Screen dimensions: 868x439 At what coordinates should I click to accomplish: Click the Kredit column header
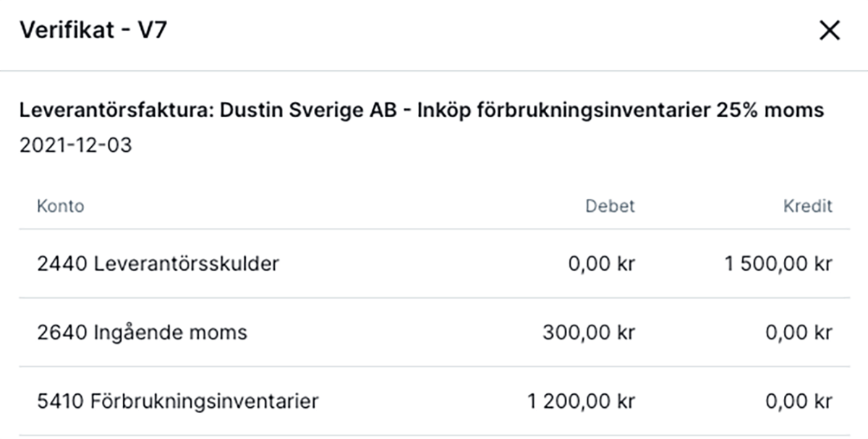coord(808,206)
